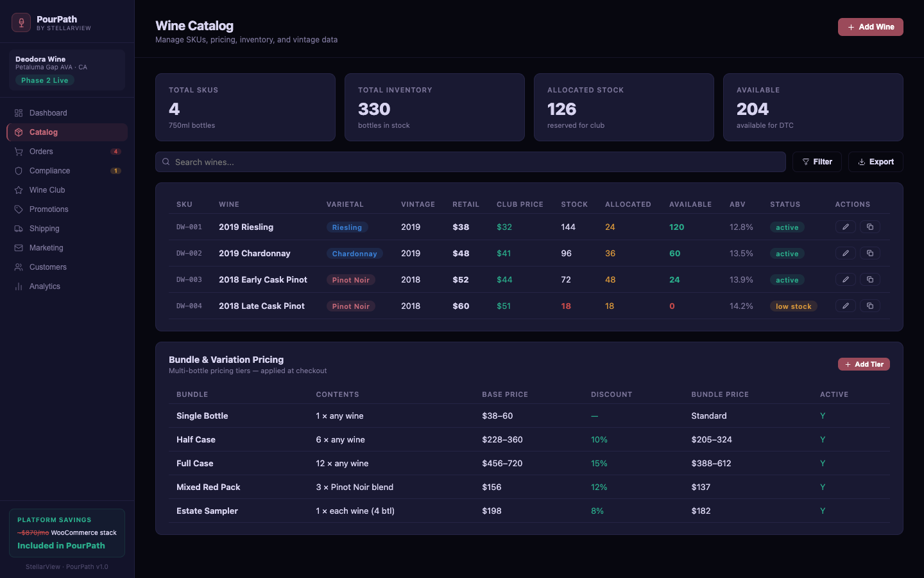Click the Shipping truck icon in sidebar

click(x=19, y=229)
